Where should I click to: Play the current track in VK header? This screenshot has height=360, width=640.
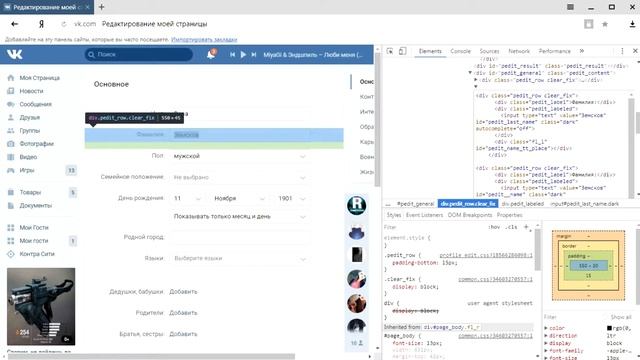coord(243,54)
